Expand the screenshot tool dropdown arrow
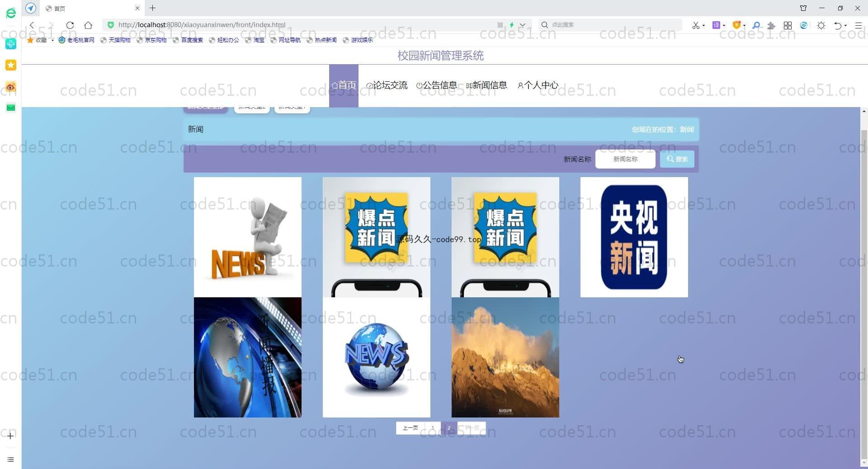The height and width of the screenshot is (469, 868). (x=703, y=26)
